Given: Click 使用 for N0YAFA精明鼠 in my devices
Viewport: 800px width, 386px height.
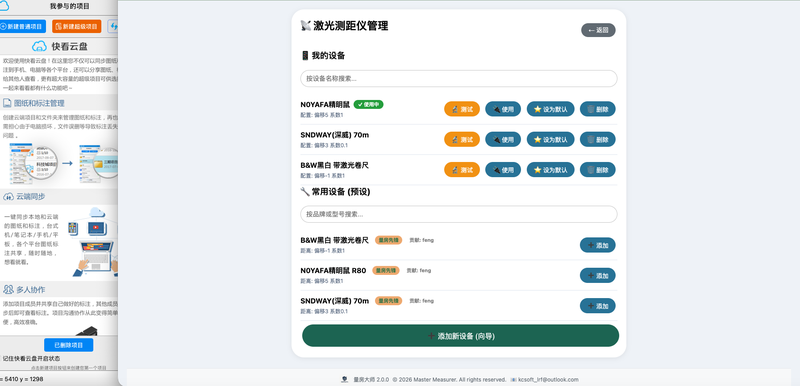Looking at the screenshot, I should click(503, 109).
